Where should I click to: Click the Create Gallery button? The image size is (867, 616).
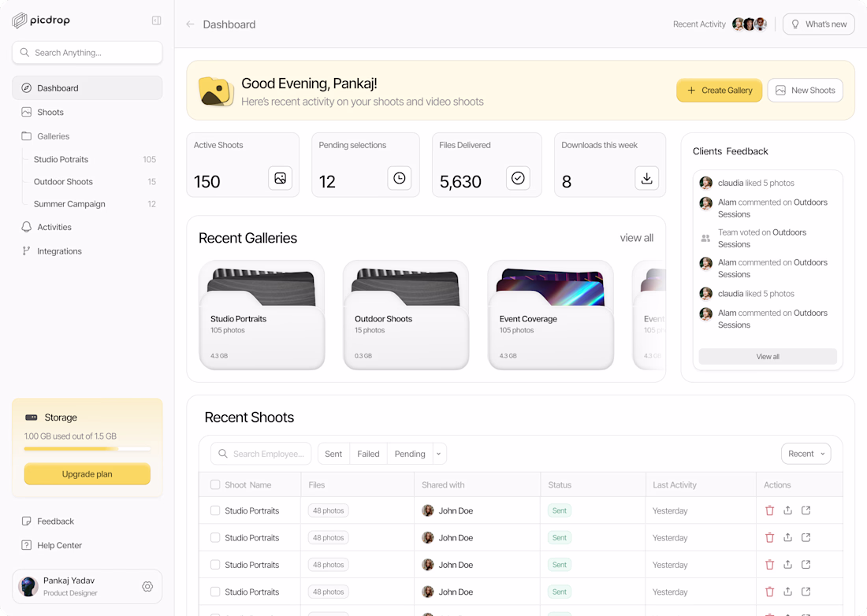720,91
